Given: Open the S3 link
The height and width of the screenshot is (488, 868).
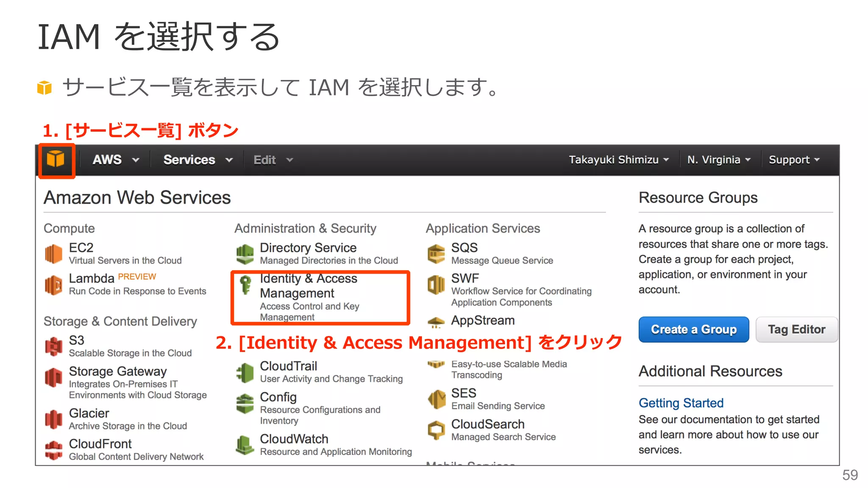Looking at the screenshot, I should coord(77,340).
